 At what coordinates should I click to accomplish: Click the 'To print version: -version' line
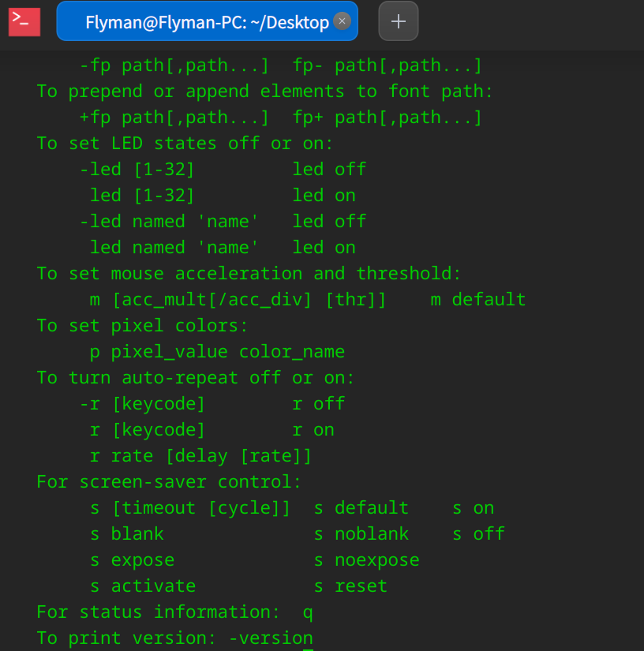pyautogui.click(x=174, y=638)
